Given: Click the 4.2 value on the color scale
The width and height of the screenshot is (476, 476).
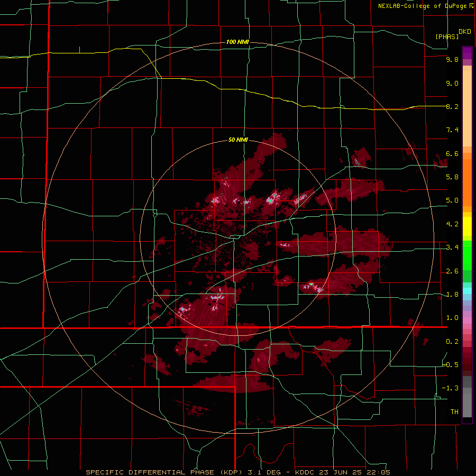Looking at the screenshot, I should coord(452,224).
